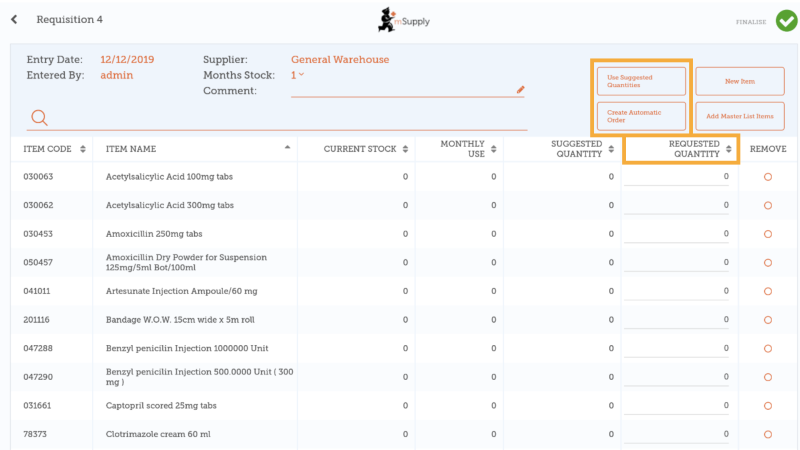The image size is (800, 450).
Task: Edit requested quantity for Bandage W.O.W. roll
Action: (680, 320)
